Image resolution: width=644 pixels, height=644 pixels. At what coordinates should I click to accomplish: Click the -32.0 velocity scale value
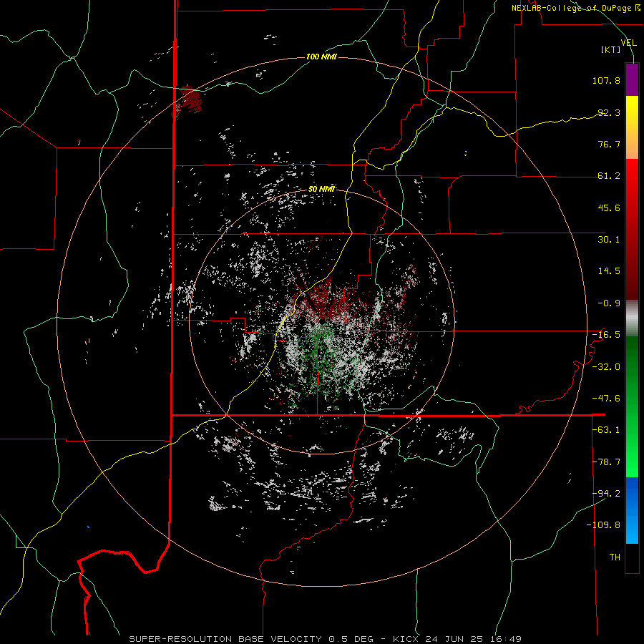click(x=606, y=367)
